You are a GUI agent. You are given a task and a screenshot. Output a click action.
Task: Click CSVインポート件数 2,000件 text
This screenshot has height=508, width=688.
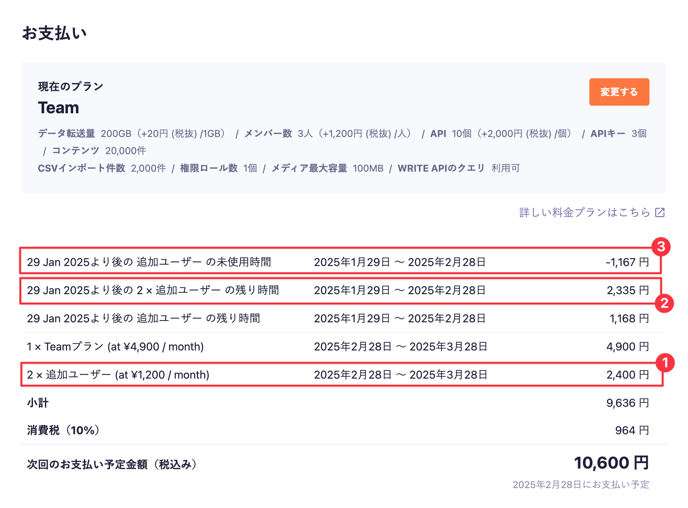click(102, 168)
